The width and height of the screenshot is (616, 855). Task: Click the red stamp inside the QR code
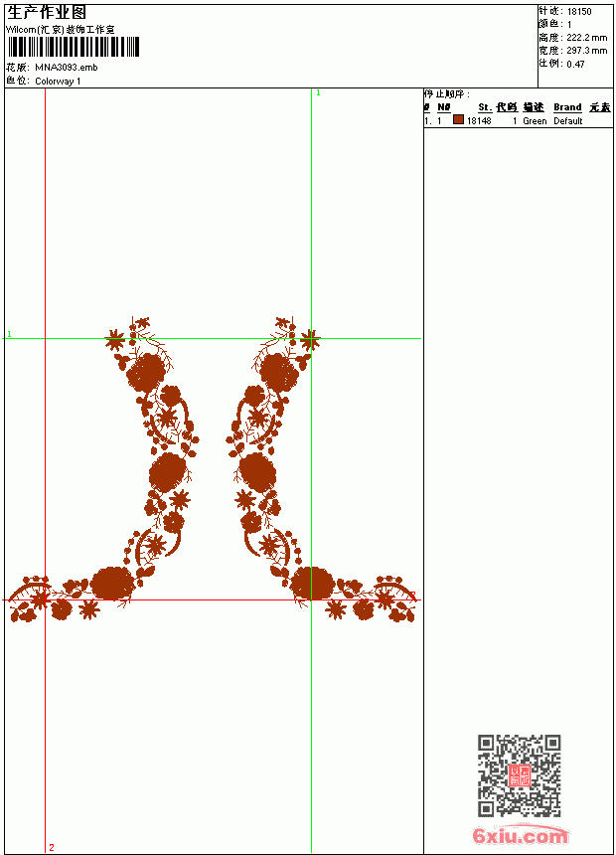click(x=520, y=775)
